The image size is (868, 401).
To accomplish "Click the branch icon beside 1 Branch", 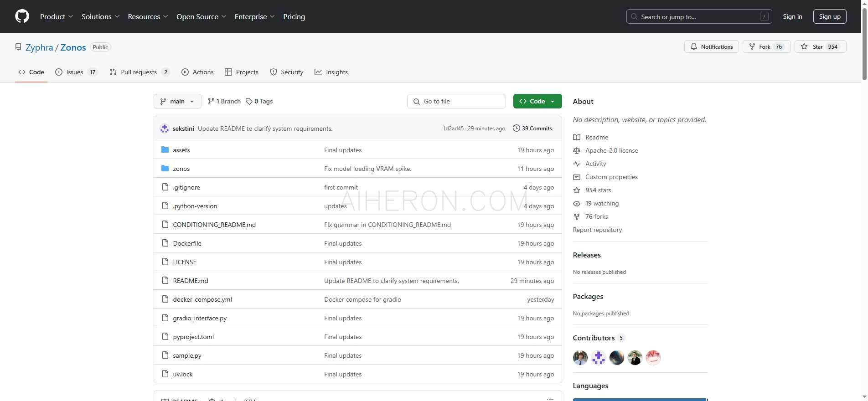I will [211, 101].
